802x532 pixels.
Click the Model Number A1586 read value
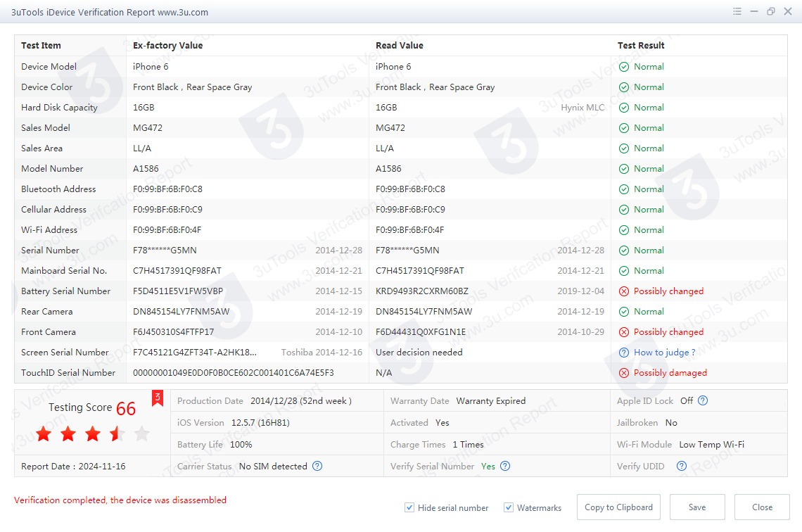[388, 169]
